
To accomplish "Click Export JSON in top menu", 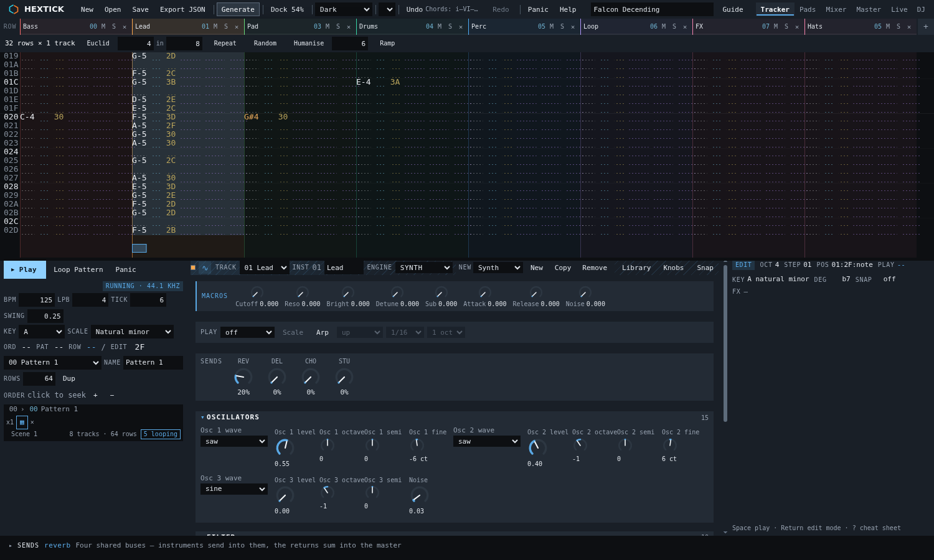I will click(x=182, y=9).
